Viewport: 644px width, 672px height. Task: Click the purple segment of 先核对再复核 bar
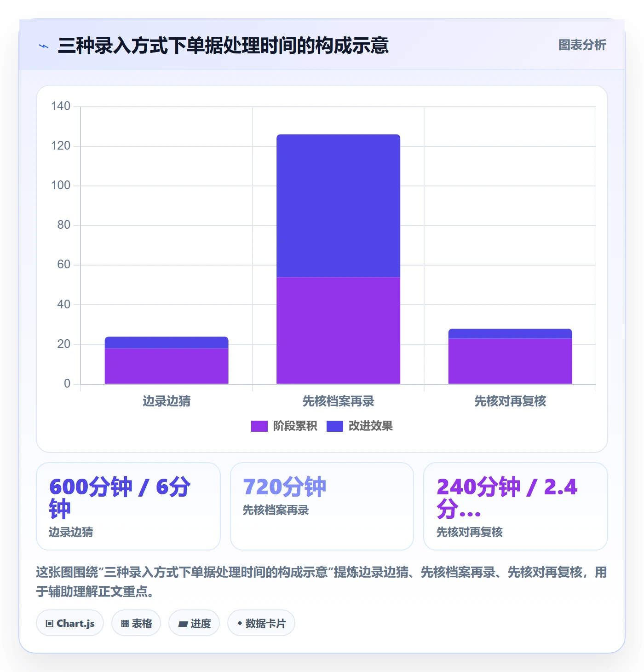click(510, 361)
